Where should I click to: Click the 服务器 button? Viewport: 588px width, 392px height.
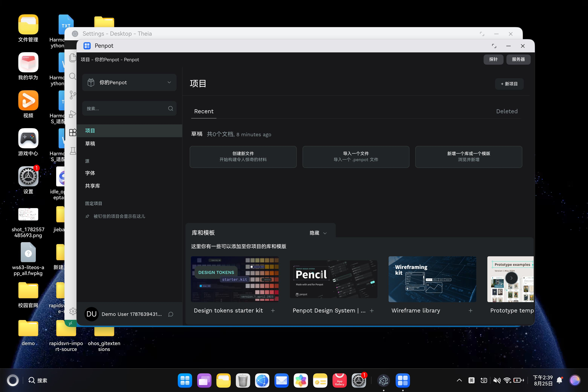[518, 60]
